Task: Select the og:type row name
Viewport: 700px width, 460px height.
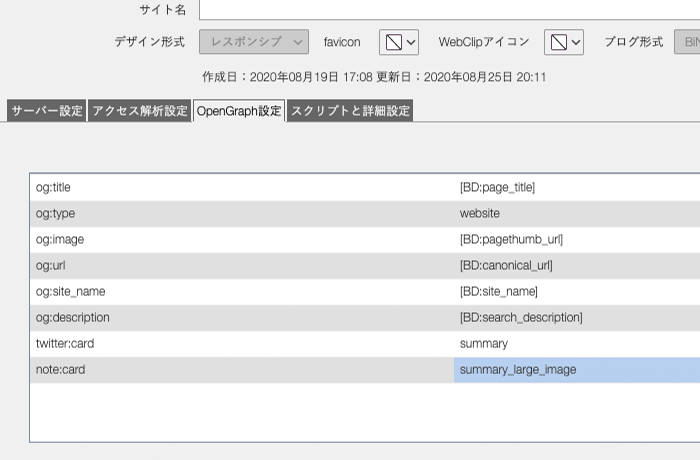Action: point(55,213)
